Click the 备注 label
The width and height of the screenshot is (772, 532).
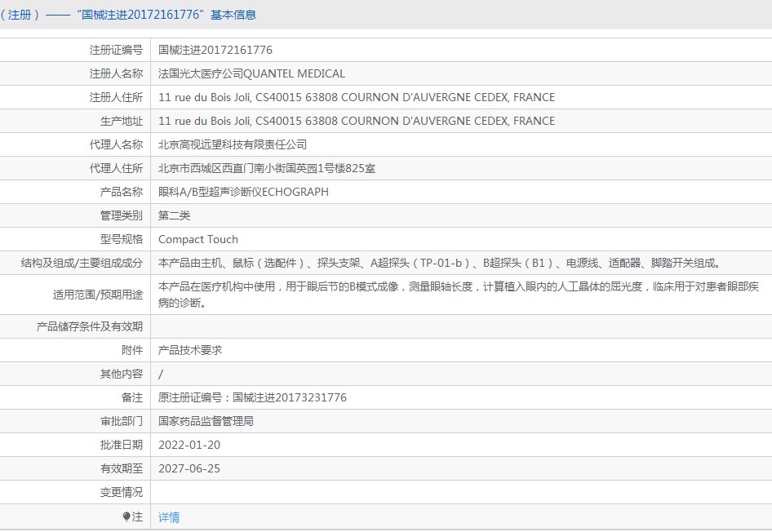132,397
